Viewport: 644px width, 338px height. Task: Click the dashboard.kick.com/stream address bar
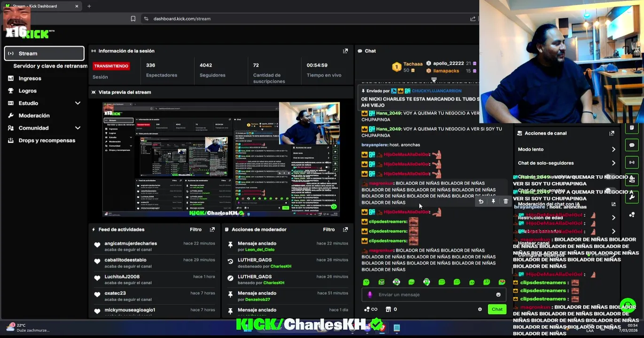[x=182, y=19]
